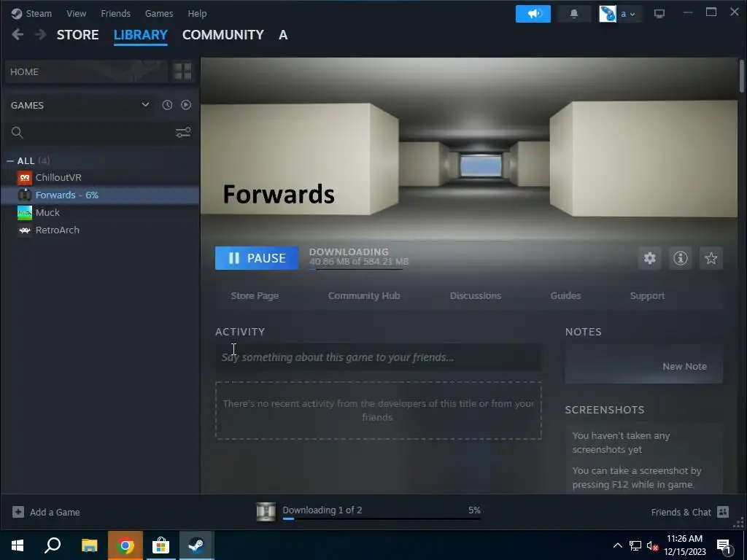This screenshot has height=560, width=747.
Task: Toggle show ready-to-play games only
Action: pyautogui.click(x=186, y=105)
